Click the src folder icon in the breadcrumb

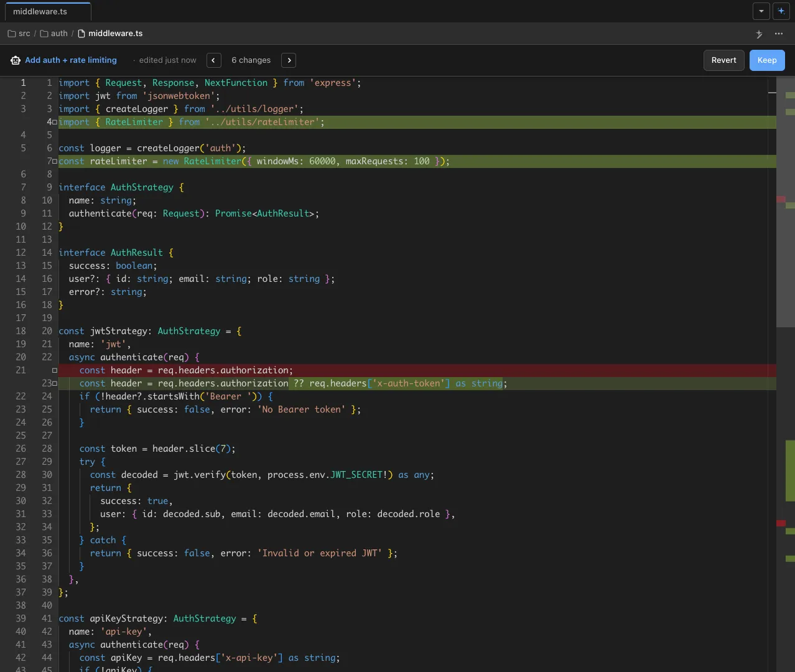pos(11,33)
